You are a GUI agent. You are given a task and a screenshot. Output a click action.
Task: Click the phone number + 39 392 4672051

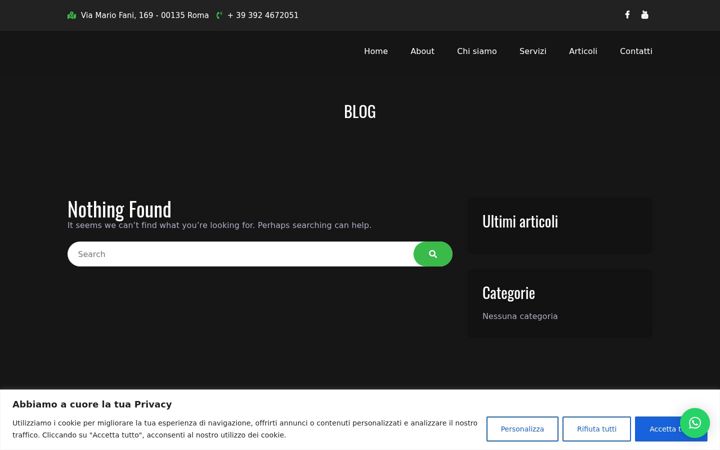pos(263,15)
